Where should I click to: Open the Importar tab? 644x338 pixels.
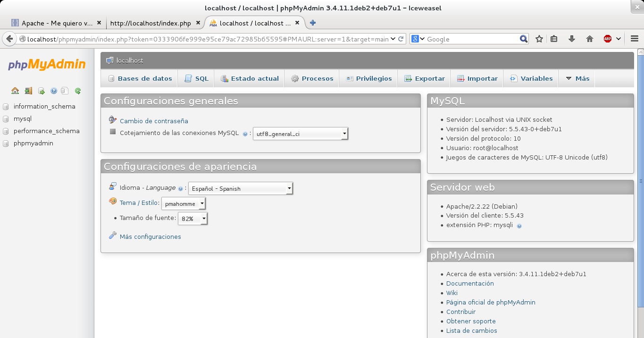(477, 79)
